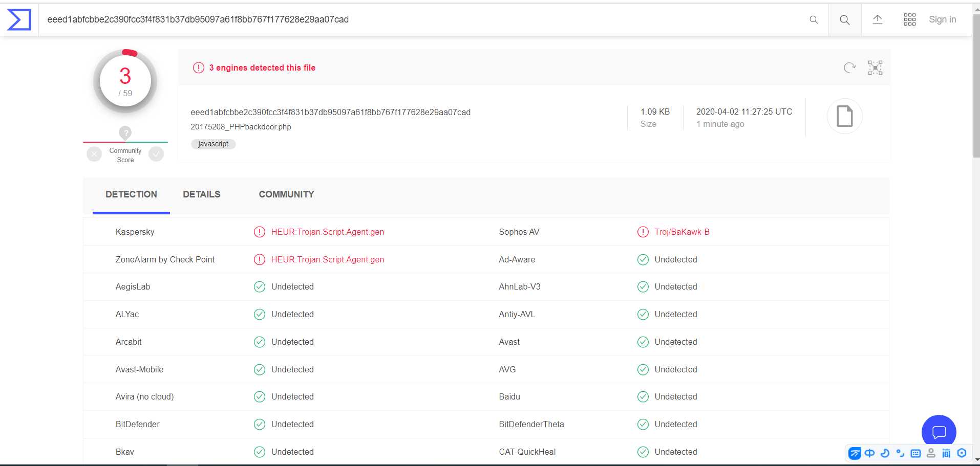
Task: Click the '1 minute ago' text
Action: tap(720, 124)
